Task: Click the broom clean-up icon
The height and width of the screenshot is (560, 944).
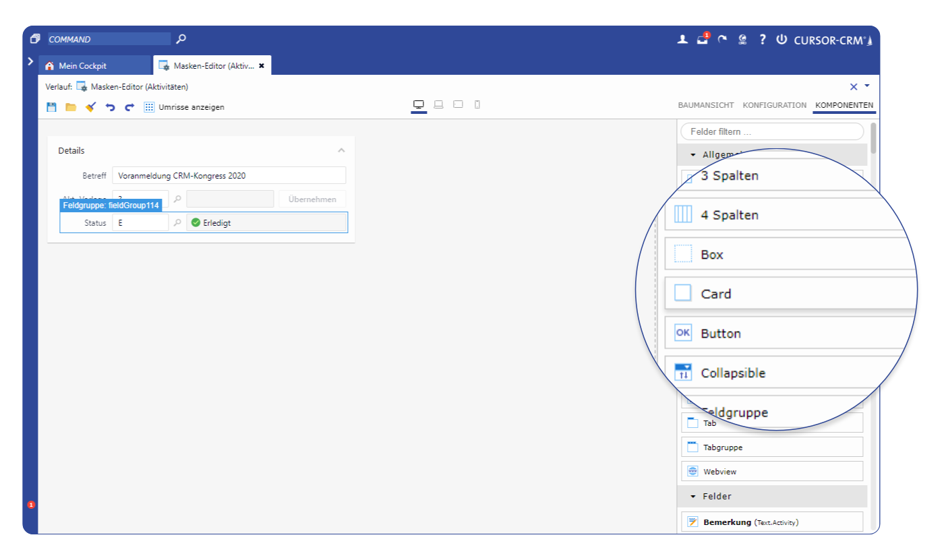Action: tap(90, 107)
